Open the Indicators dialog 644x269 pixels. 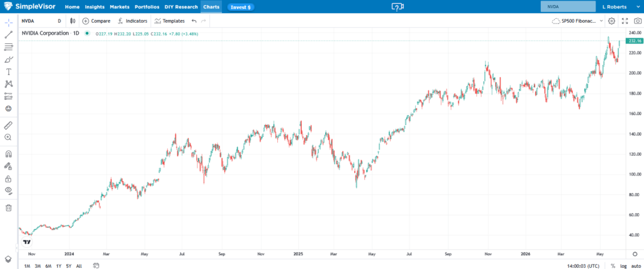pos(133,21)
